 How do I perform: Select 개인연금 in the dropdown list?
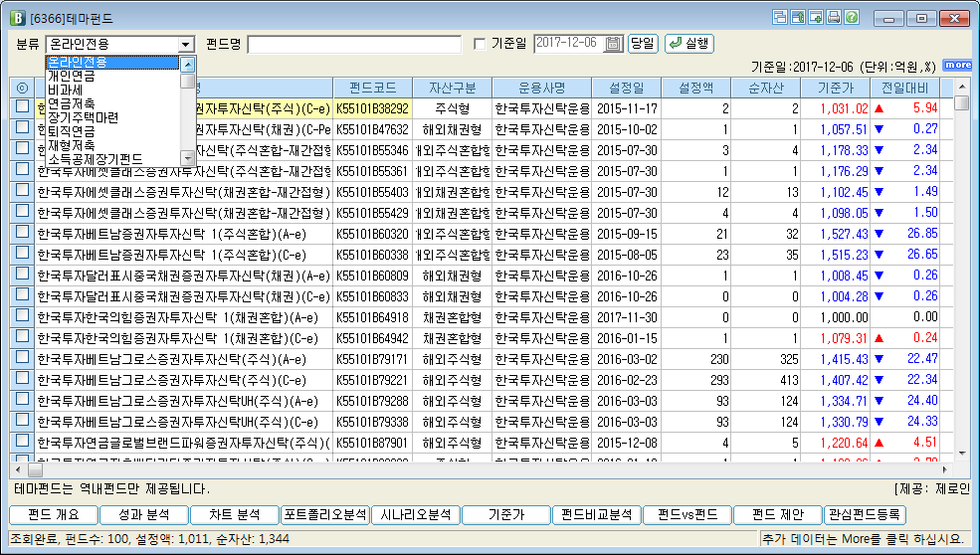tap(113, 77)
